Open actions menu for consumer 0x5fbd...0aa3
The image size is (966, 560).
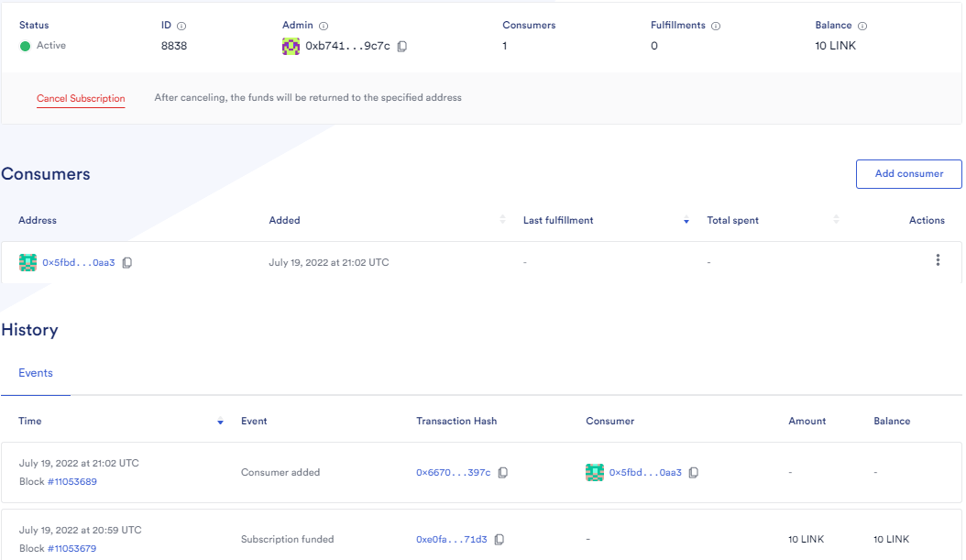(938, 260)
